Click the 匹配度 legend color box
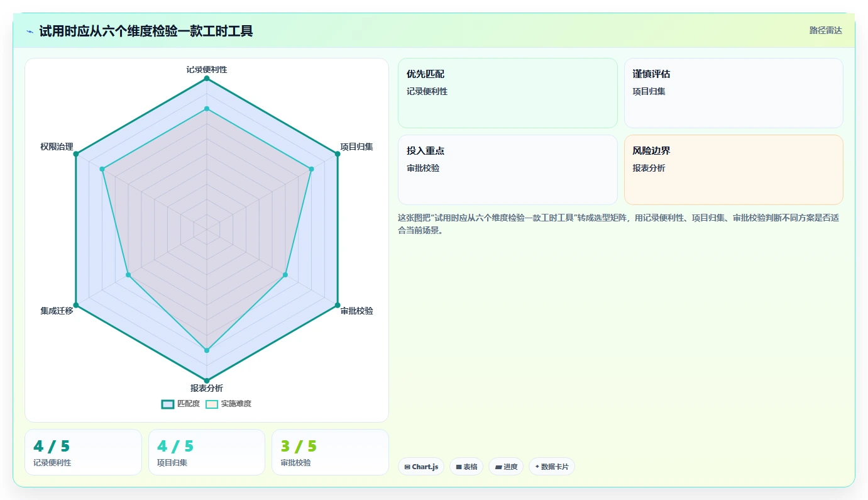This screenshot has width=868, height=500. (x=168, y=404)
